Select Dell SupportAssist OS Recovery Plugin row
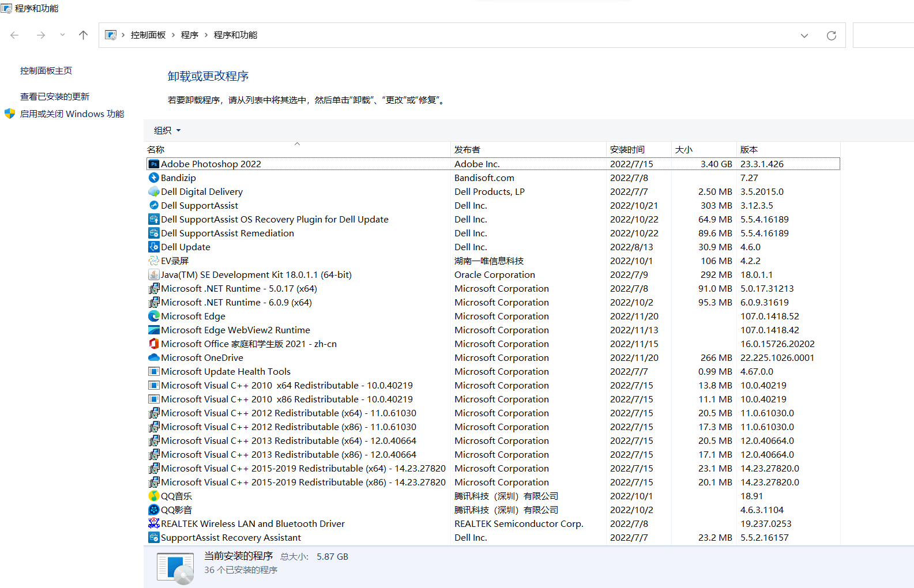Viewport: 914px width, 588px height. point(493,220)
